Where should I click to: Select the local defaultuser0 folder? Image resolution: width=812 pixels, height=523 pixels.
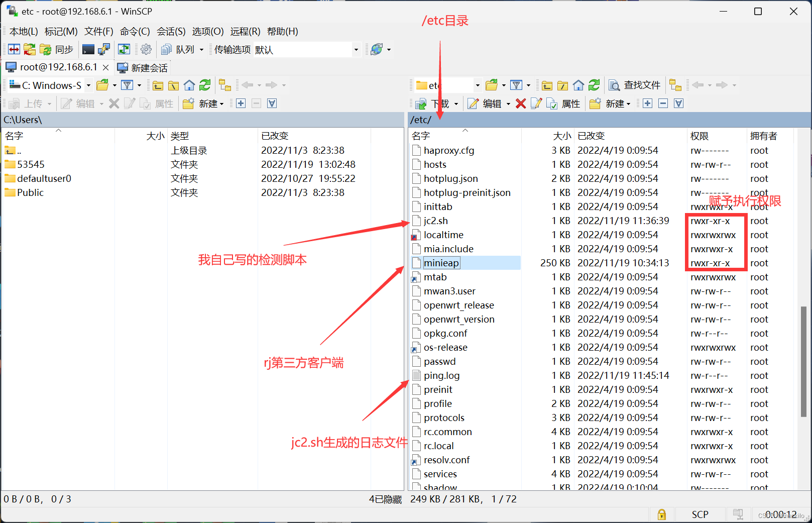tap(44, 178)
